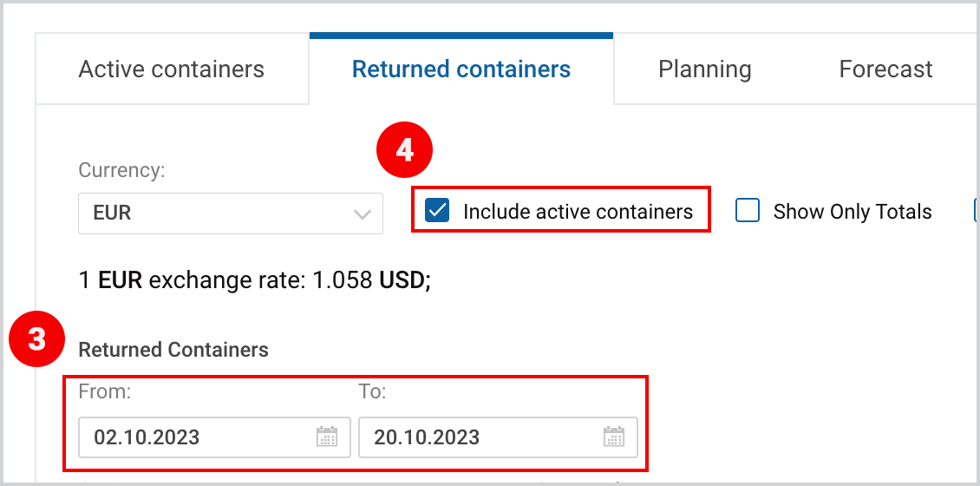This screenshot has width=980, height=486.
Task: Click the Include active containers label text
Action: (x=578, y=212)
